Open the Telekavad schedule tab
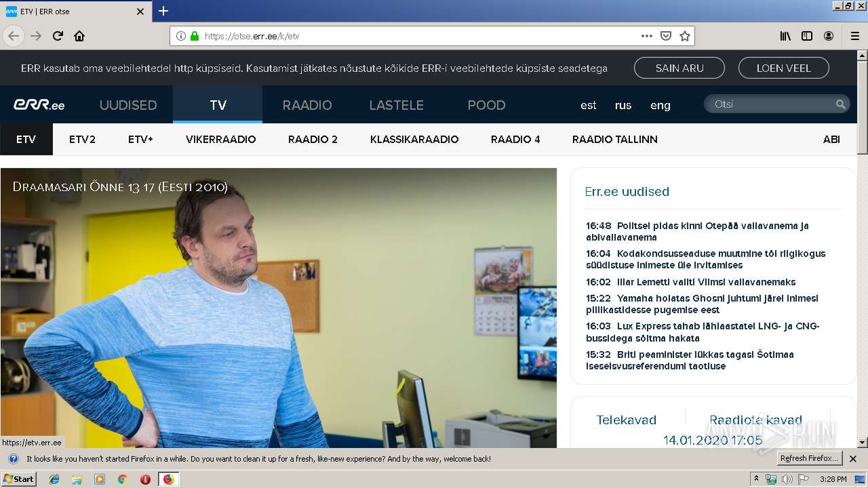This screenshot has height=488, width=868. pos(627,420)
